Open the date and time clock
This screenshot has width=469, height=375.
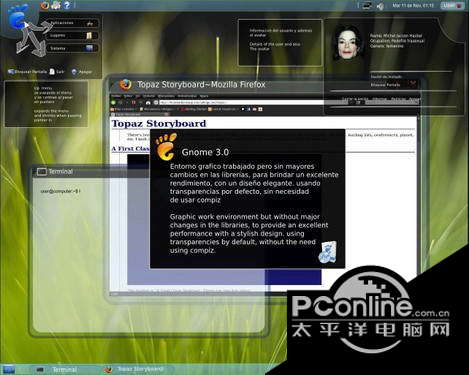click(x=412, y=5)
